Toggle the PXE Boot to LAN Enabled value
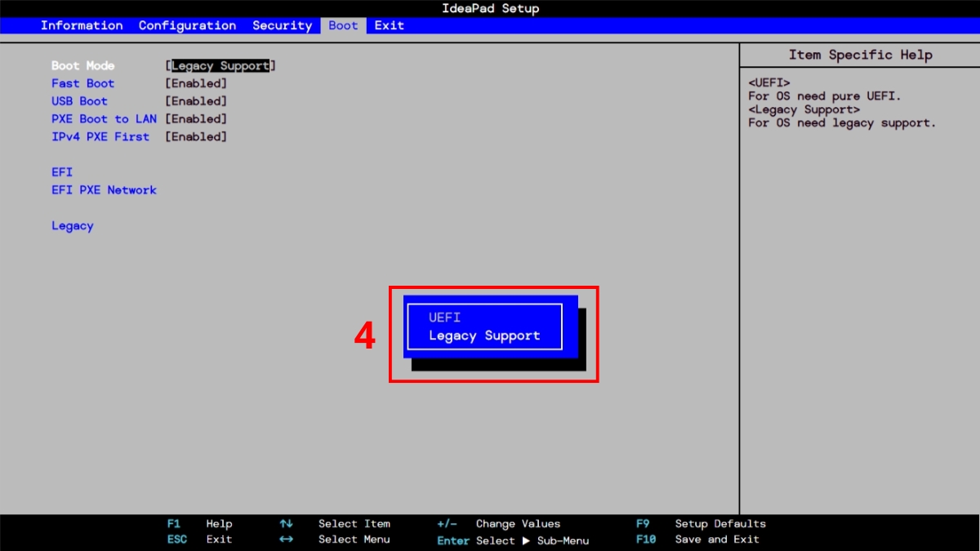The width and height of the screenshot is (980, 551). pos(196,119)
